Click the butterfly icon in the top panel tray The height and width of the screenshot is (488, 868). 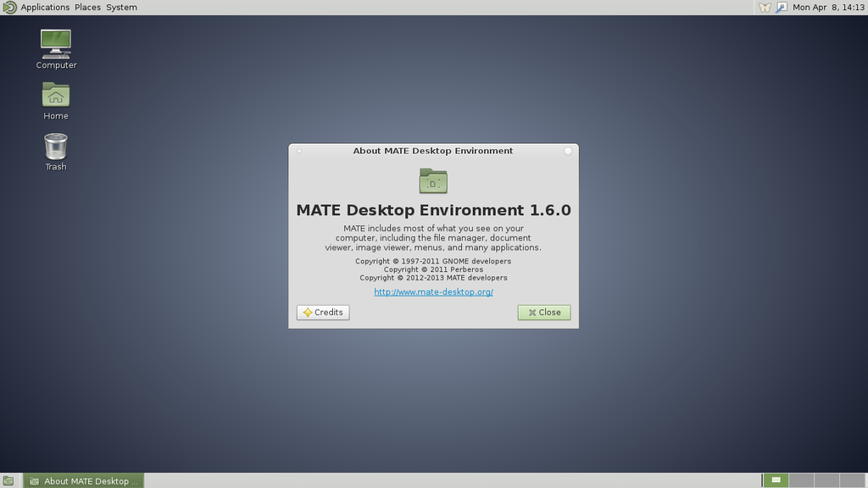tap(764, 7)
